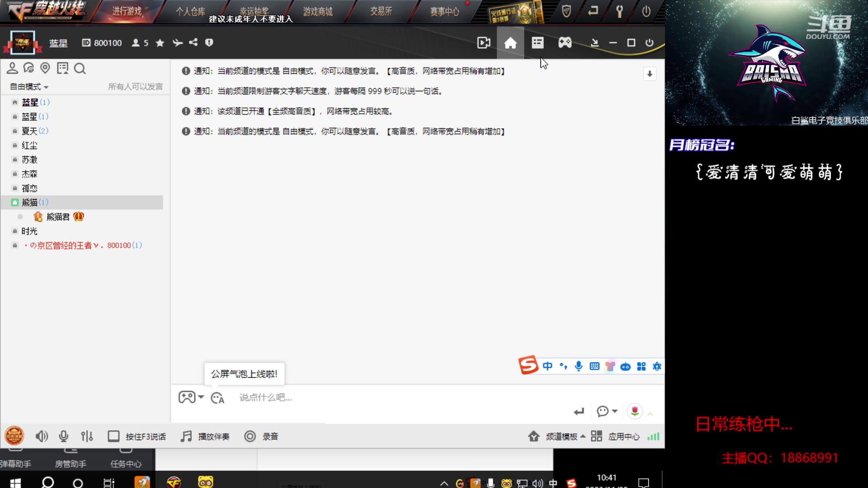Open the channel list panel icon
The width and height of the screenshot is (868, 488).
pyautogui.click(x=538, y=43)
